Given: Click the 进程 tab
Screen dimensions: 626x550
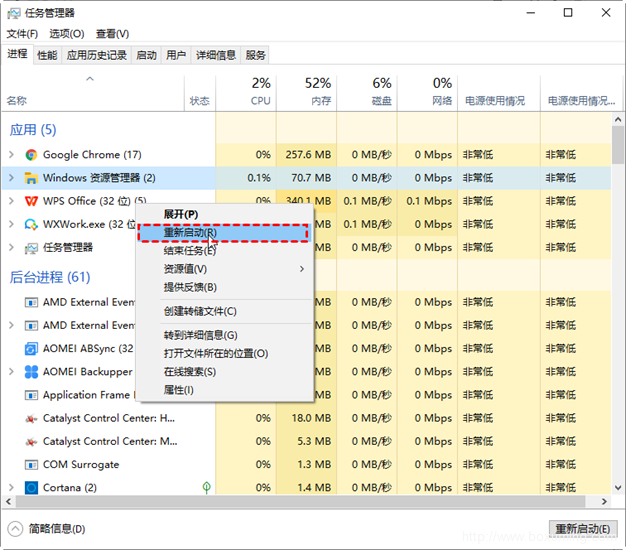Looking at the screenshot, I should [17, 54].
